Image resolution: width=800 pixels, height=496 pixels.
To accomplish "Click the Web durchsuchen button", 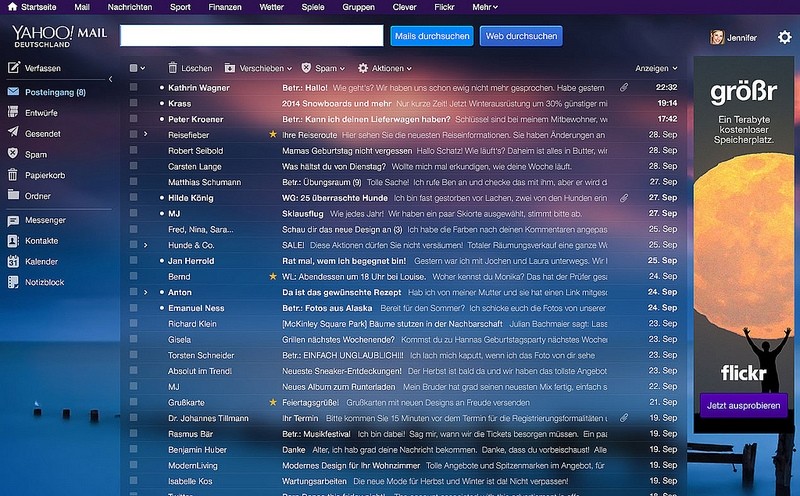I will pyautogui.click(x=521, y=36).
